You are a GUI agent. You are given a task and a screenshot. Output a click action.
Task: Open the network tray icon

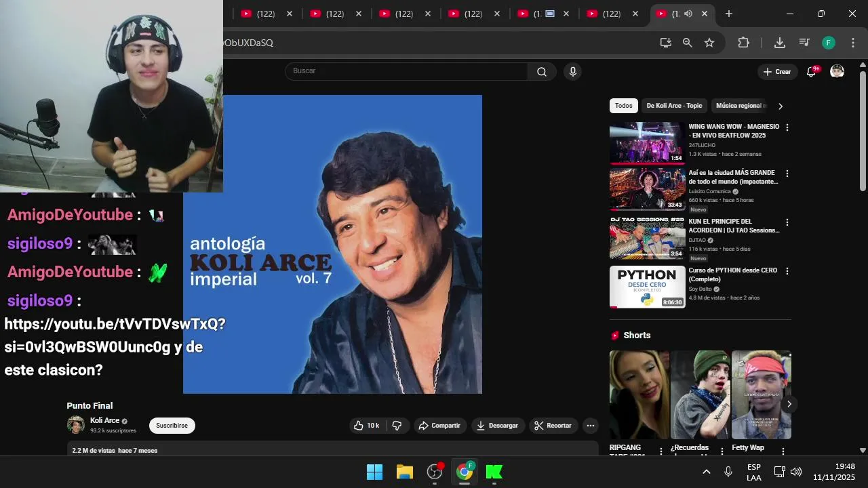tap(779, 472)
